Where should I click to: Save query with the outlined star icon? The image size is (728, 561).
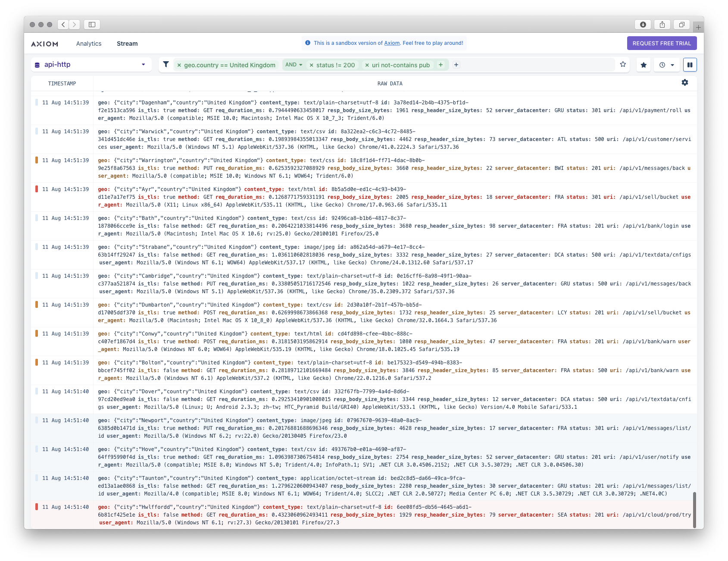[623, 65]
